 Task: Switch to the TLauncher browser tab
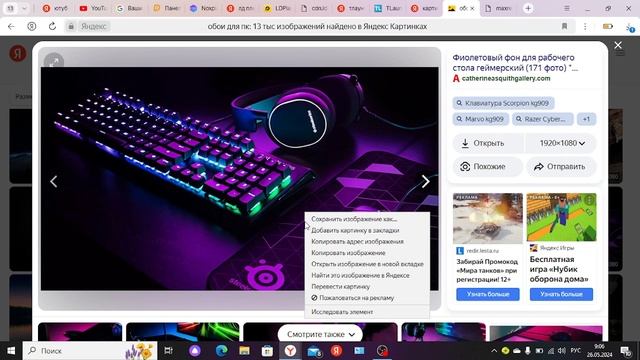tap(388, 8)
